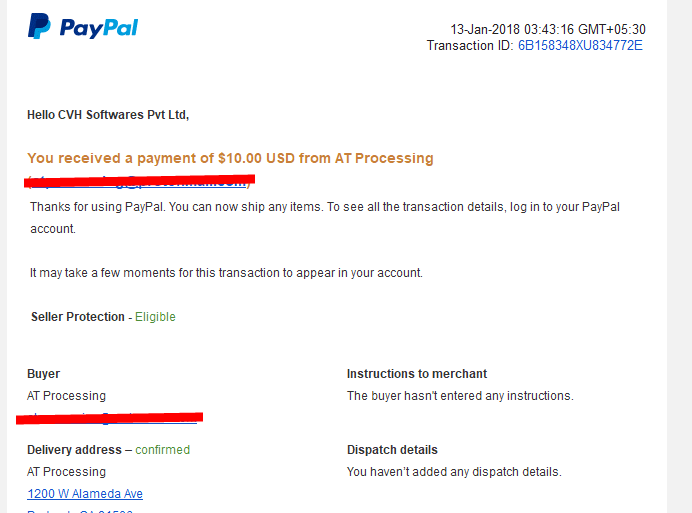
Task: Click the Buyer section heading
Action: click(x=43, y=374)
